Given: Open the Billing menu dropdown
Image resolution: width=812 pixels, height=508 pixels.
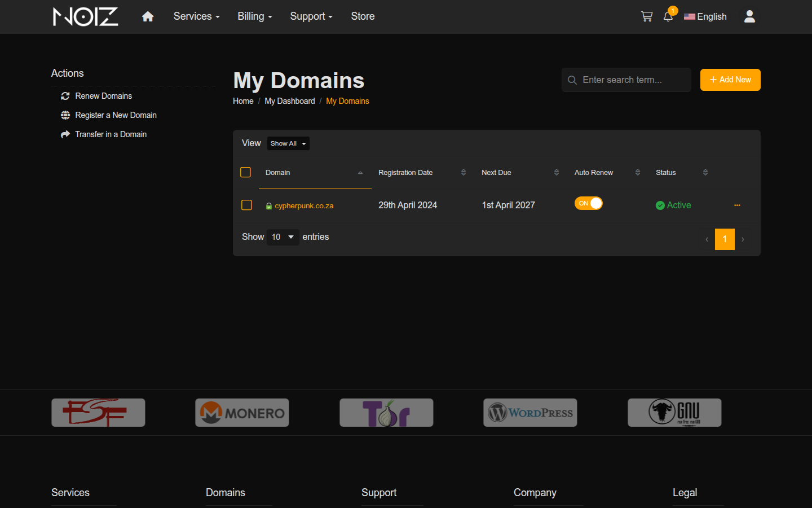Looking at the screenshot, I should [x=255, y=16].
